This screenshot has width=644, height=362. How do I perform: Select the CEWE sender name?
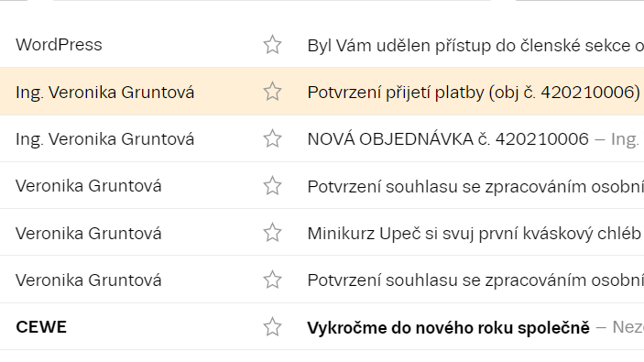(41, 327)
